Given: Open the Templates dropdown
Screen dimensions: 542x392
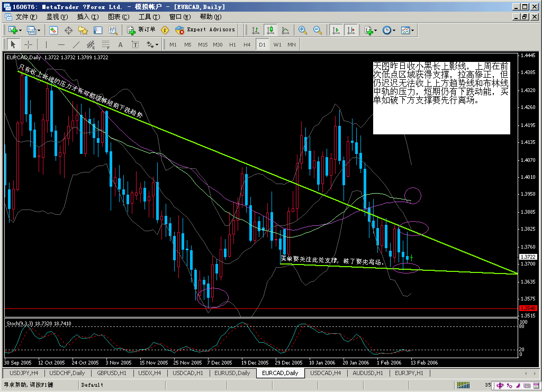Looking at the screenshot, I should 406,30.
